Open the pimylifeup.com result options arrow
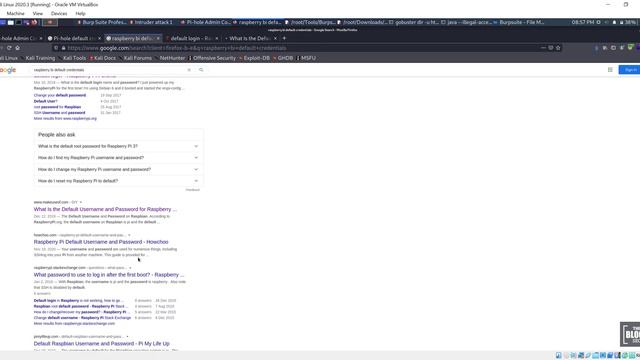The image size is (640, 360). click(127, 337)
